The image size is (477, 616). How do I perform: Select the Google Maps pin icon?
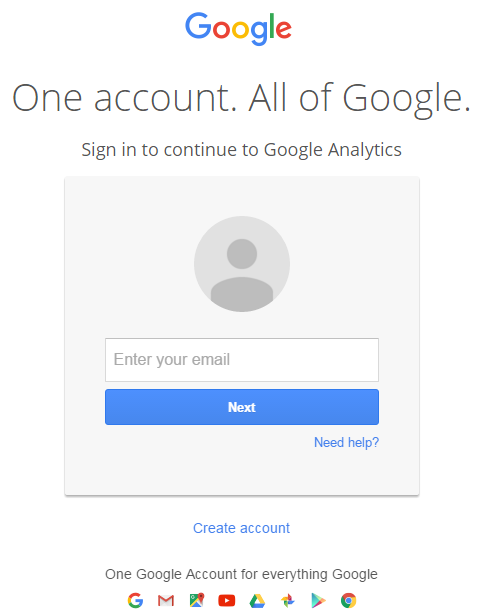pos(196,600)
